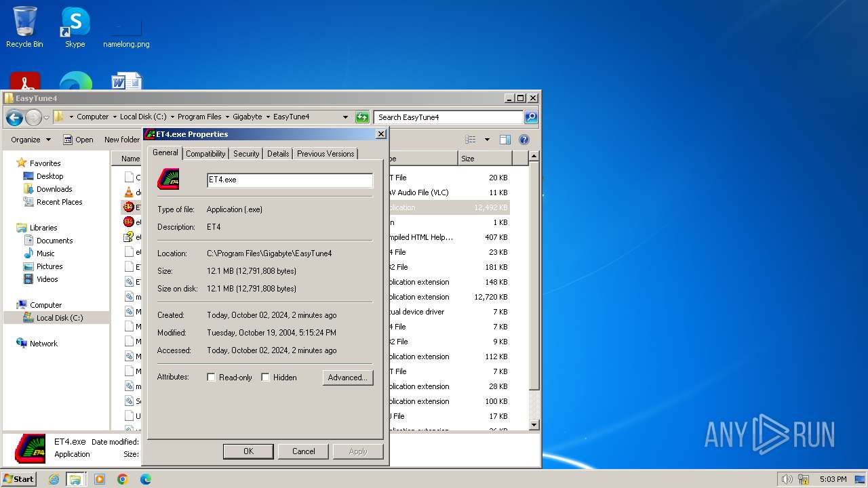Click the OK button
The height and width of the screenshot is (488, 868).
click(x=248, y=451)
